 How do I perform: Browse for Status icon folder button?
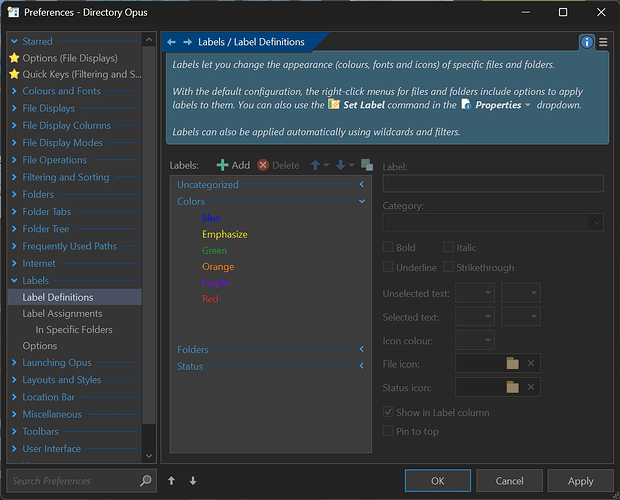[x=512, y=387]
